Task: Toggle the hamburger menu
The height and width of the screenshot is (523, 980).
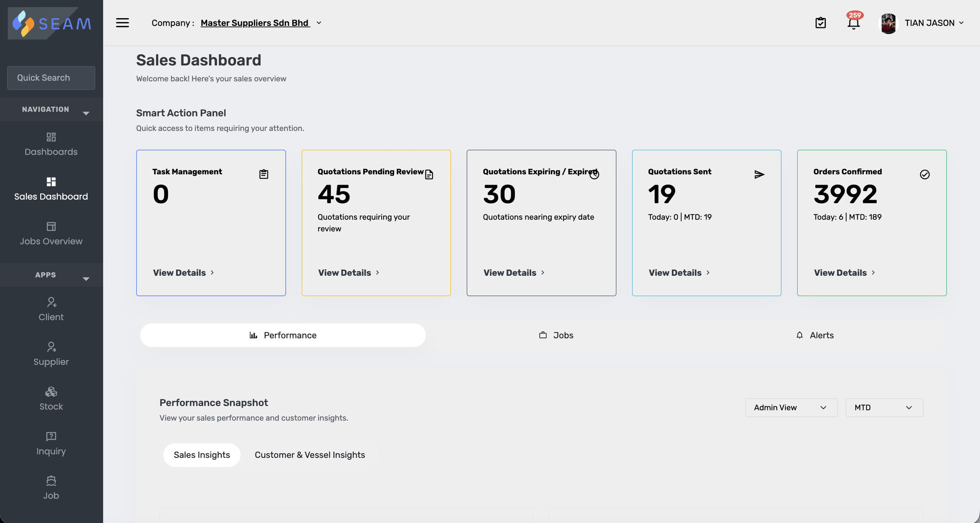Action: pyautogui.click(x=122, y=23)
